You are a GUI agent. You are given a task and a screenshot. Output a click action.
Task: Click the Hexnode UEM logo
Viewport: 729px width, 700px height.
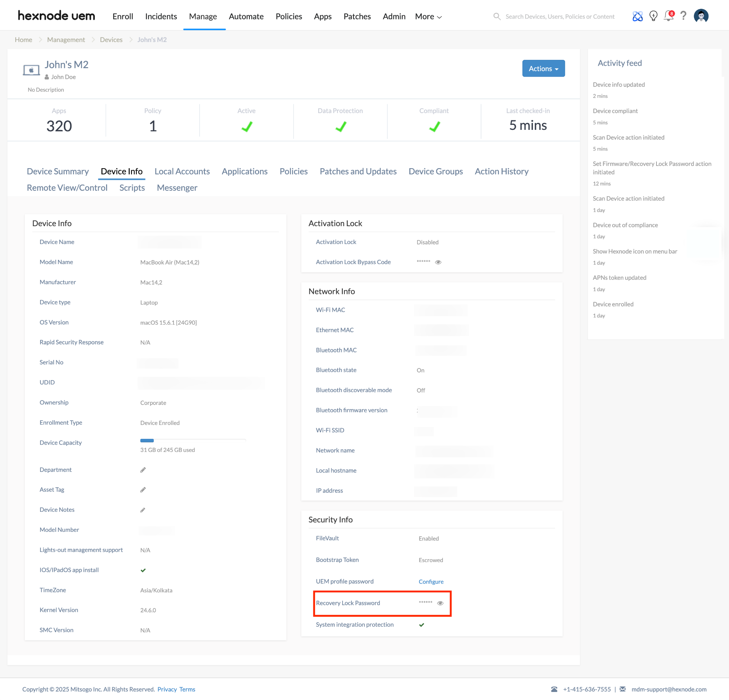(x=56, y=16)
